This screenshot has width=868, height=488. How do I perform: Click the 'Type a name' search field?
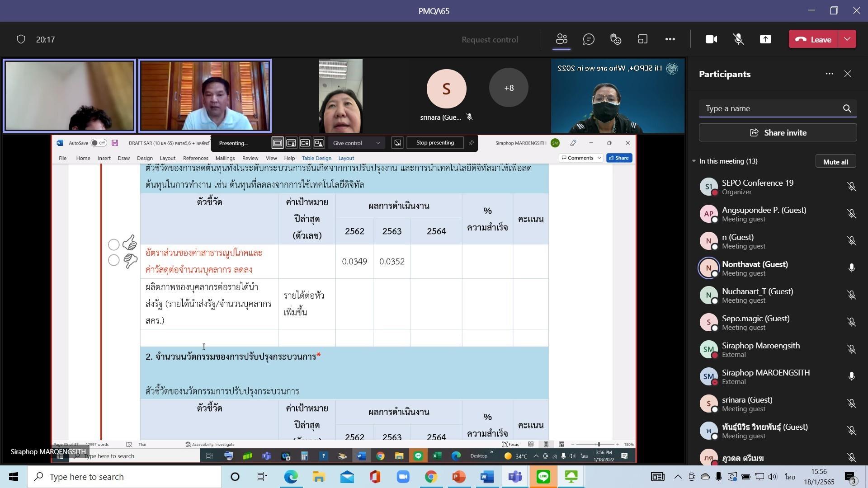769,108
